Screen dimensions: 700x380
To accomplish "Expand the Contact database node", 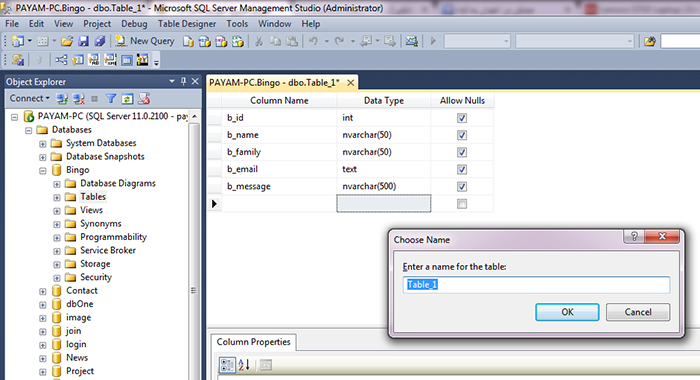I will (42, 291).
